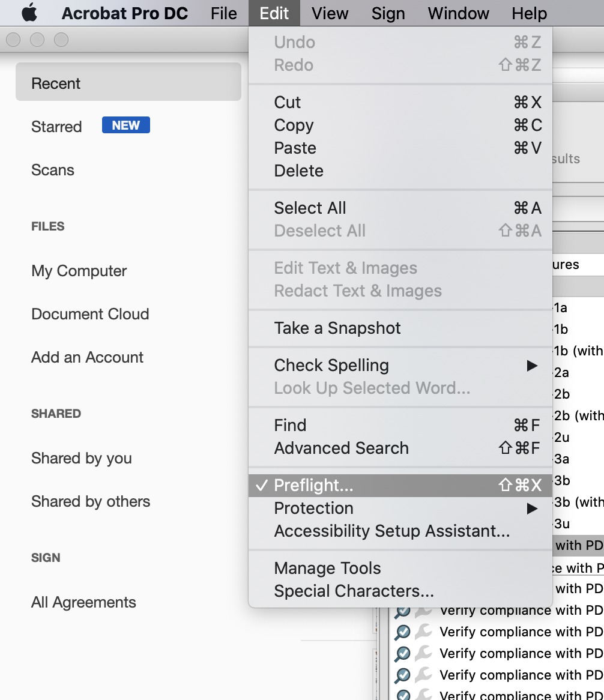The width and height of the screenshot is (604, 700).
Task: Click the greyed-out Redact Text & Images item
Action: (x=400, y=291)
